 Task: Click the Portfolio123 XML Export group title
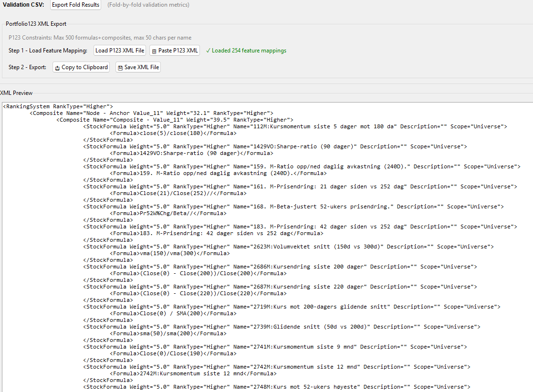36,24
